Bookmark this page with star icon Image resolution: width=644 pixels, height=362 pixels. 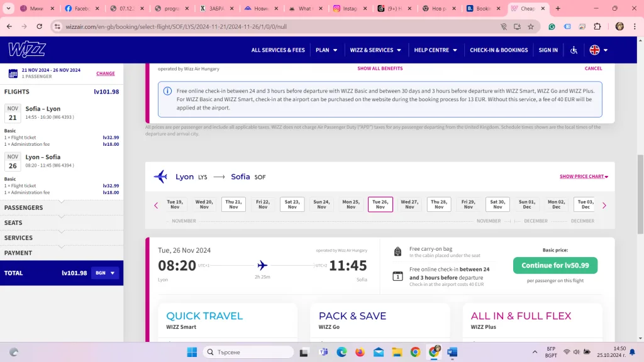click(531, 26)
